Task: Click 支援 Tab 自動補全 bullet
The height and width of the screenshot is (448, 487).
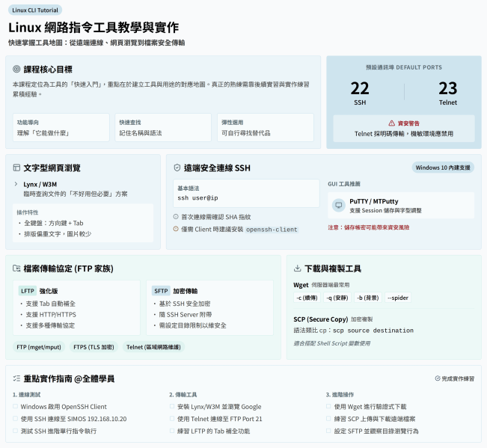Action: click(x=51, y=304)
